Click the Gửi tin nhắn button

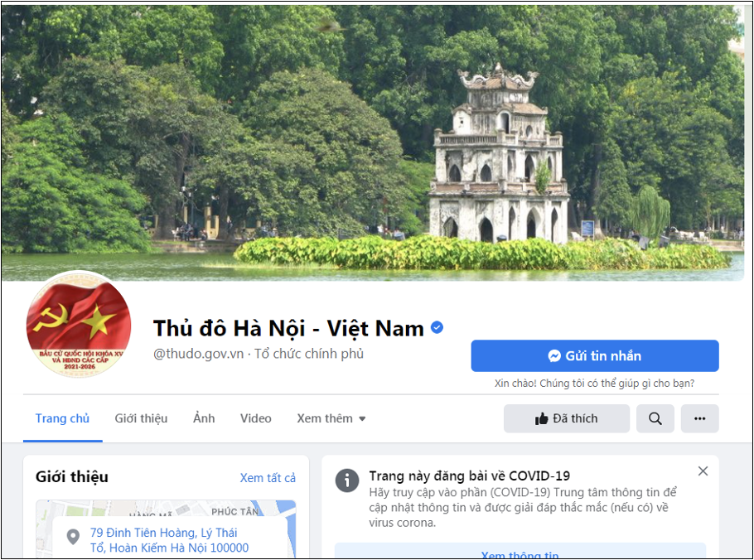595,355
